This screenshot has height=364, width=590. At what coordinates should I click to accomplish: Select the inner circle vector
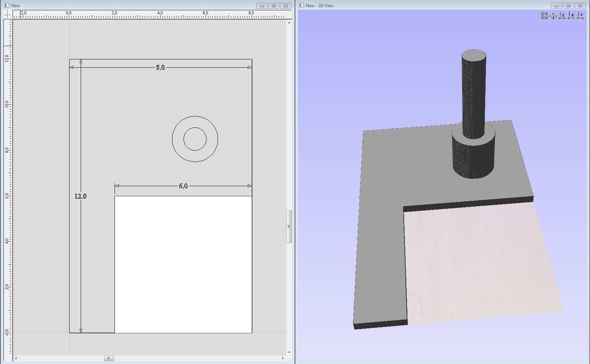tap(195, 128)
